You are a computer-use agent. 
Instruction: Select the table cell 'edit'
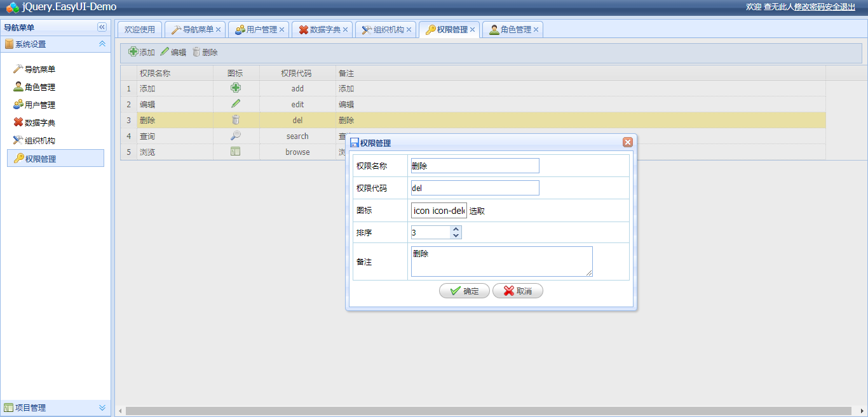click(x=297, y=104)
